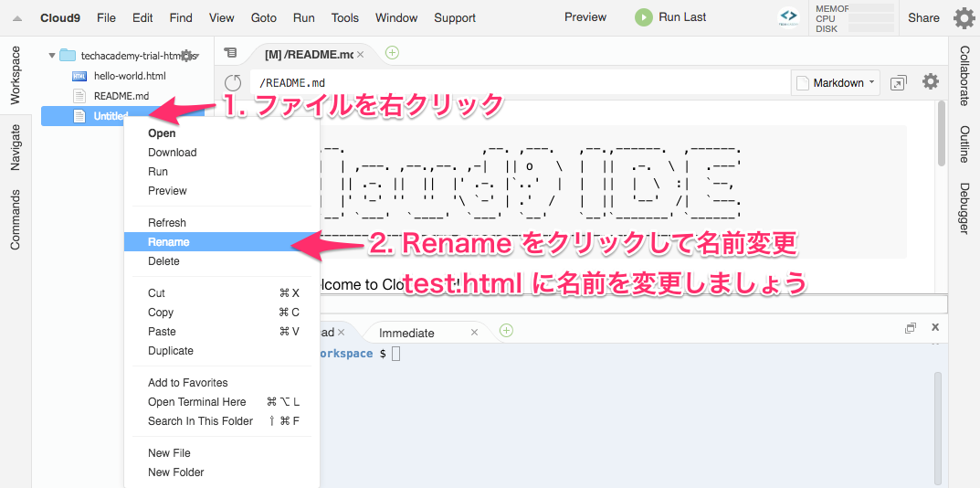Screen dimensions: 980x488
Task: Open the Goto menu in the menu bar
Action: tap(263, 17)
